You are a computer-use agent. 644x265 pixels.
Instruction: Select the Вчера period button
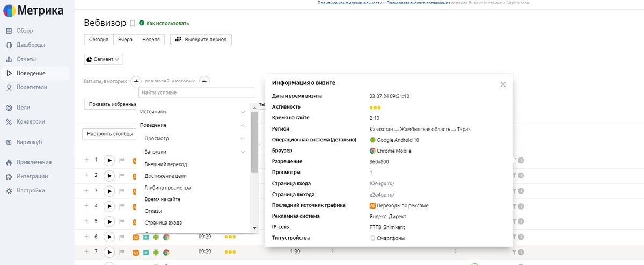coord(125,40)
